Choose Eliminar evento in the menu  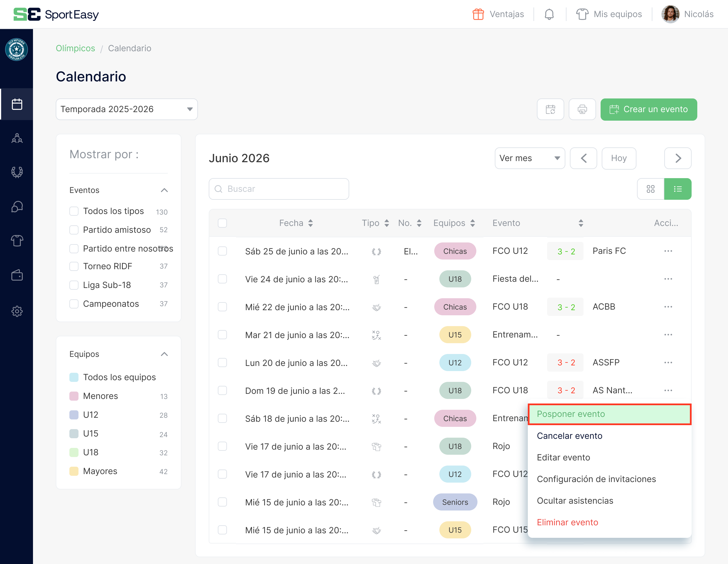coord(567,522)
